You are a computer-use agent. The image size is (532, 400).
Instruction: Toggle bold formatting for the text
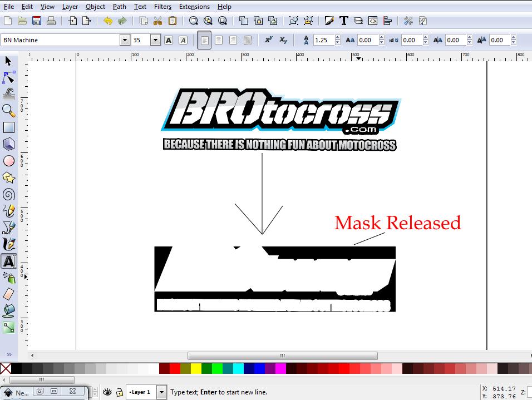pyautogui.click(x=169, y=39)
